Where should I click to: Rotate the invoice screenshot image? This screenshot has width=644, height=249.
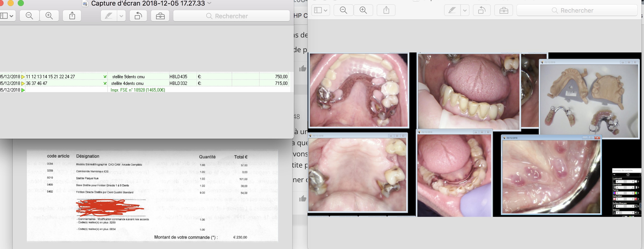click(x=138, y=16)
